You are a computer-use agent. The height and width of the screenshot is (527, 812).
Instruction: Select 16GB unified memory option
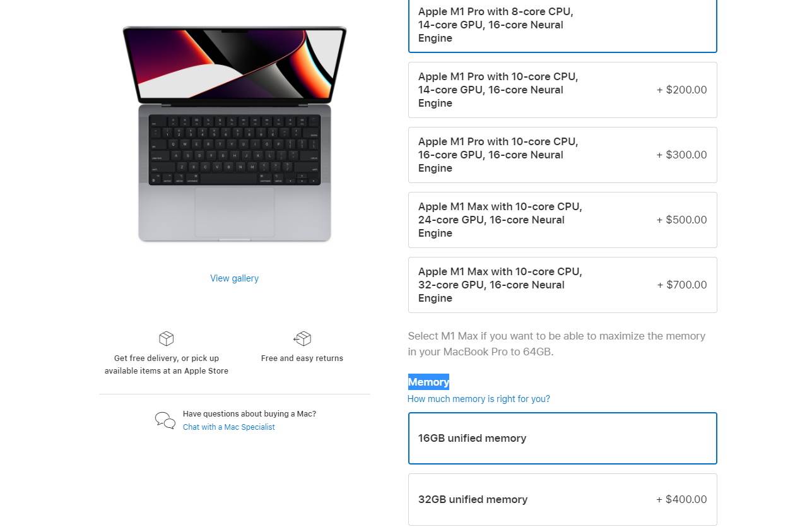pyautogui.click(x=562, y=438)
